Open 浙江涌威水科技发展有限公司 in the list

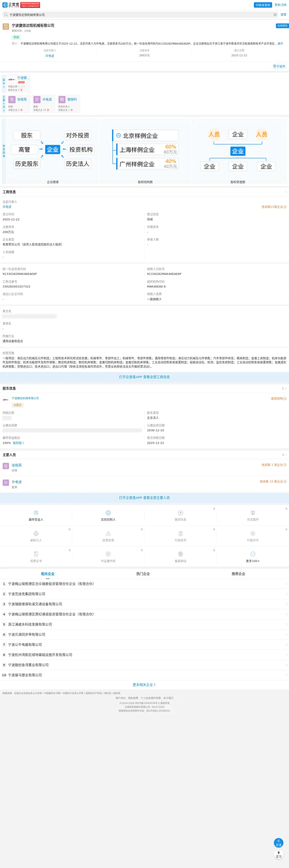tap(144, 624)
